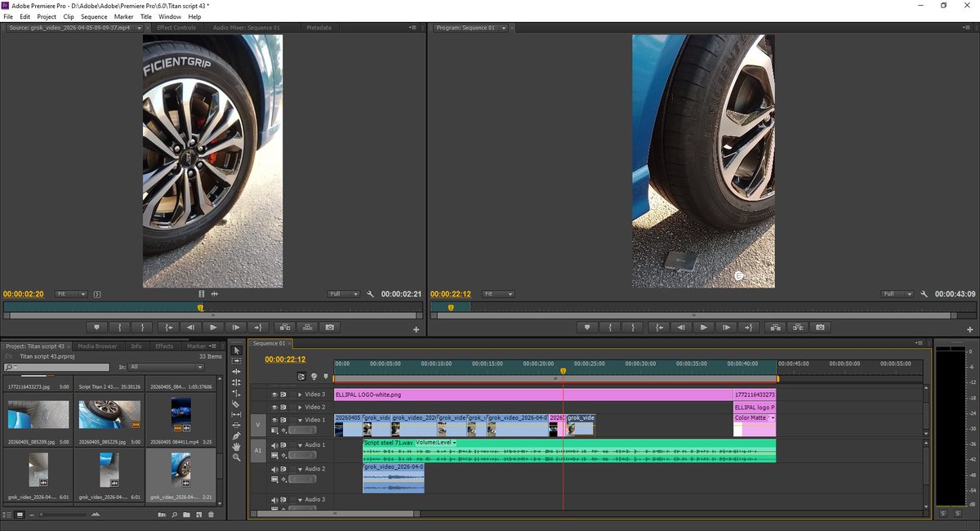Expand the Video 2 track
This screenshot has width=980, height=531.
[x=300, y=406]
